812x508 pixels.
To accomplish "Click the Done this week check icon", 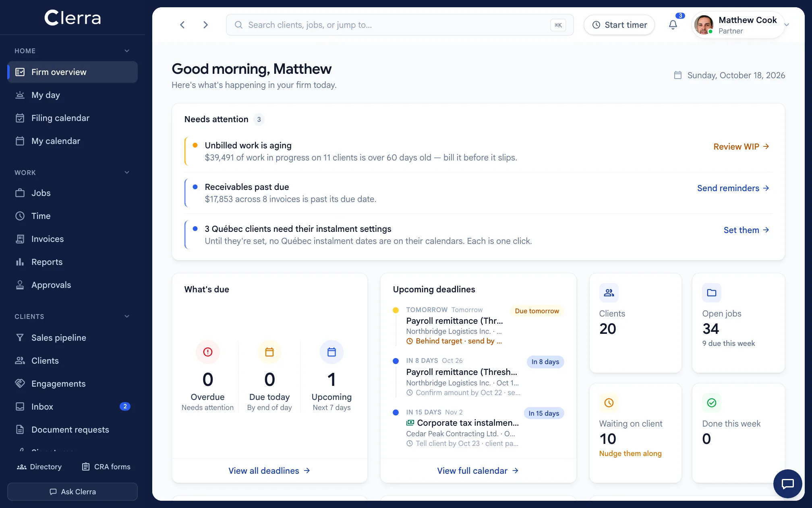I will pos(712,403).
